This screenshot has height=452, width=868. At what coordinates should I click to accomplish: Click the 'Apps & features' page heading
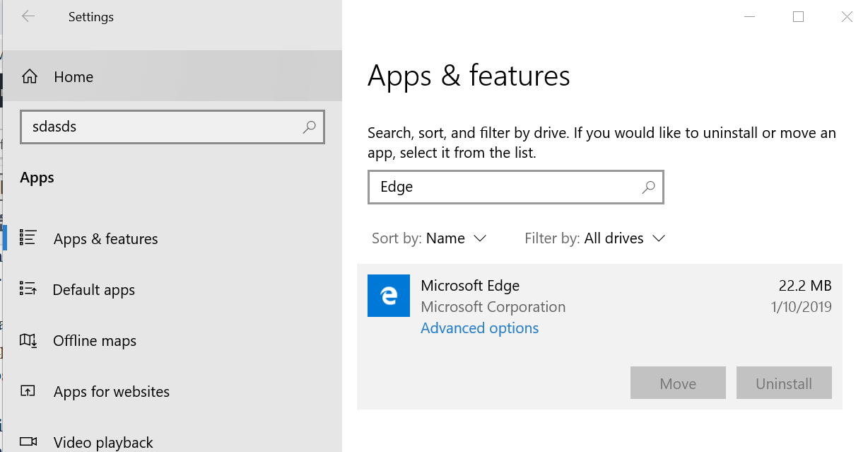[469, 75]
